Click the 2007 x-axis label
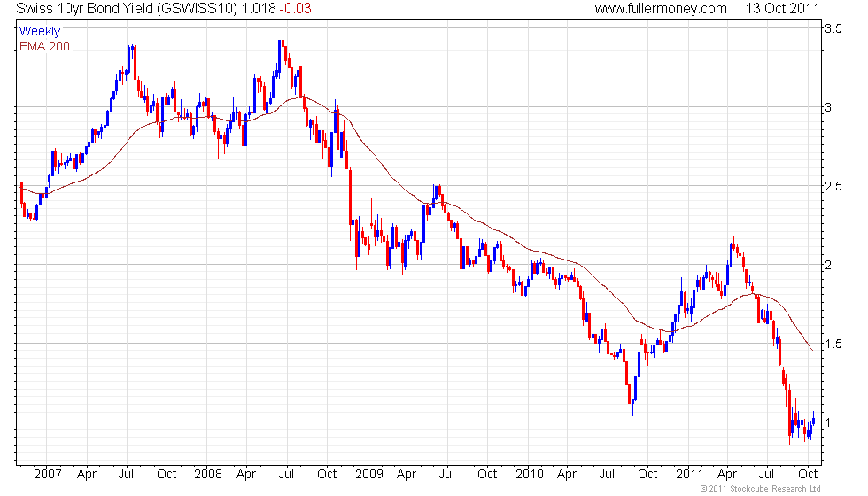The width and height of the screenshot is (868, 496). click(47, 474)
